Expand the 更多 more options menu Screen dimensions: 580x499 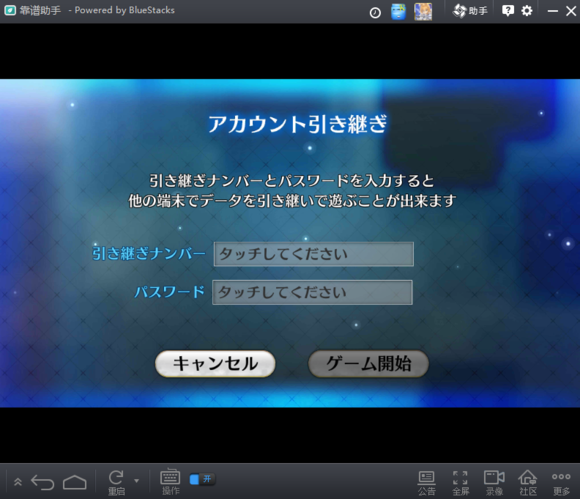[x=561, y=483]
